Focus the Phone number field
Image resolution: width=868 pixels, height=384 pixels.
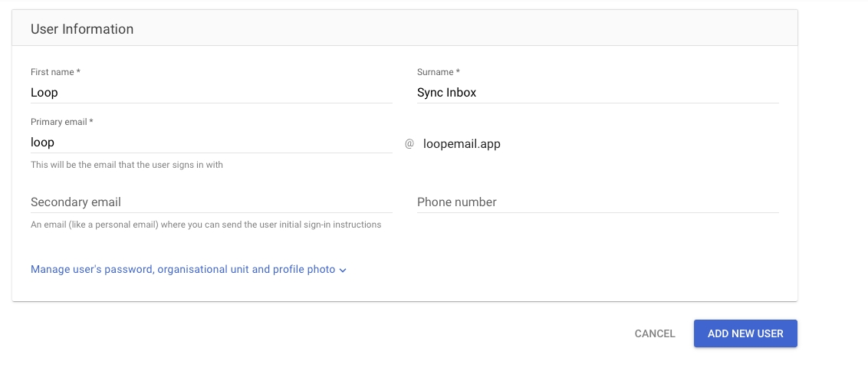pos(598,202)
